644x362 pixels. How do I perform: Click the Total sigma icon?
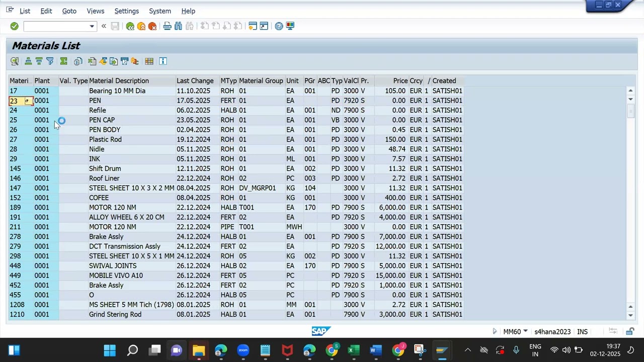63,61
